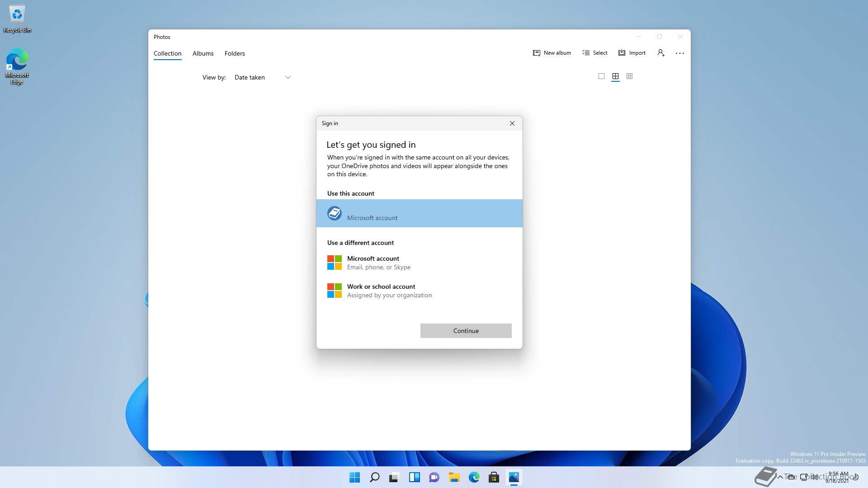Image resolution: width=868 pixels, height=488 pixels.
Task: Close the Photos window
Action: coord(680,37)
